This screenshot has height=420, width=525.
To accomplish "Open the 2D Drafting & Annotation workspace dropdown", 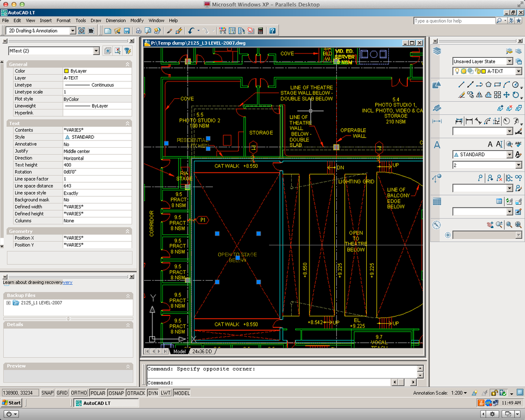I will [x=73, y=31].
